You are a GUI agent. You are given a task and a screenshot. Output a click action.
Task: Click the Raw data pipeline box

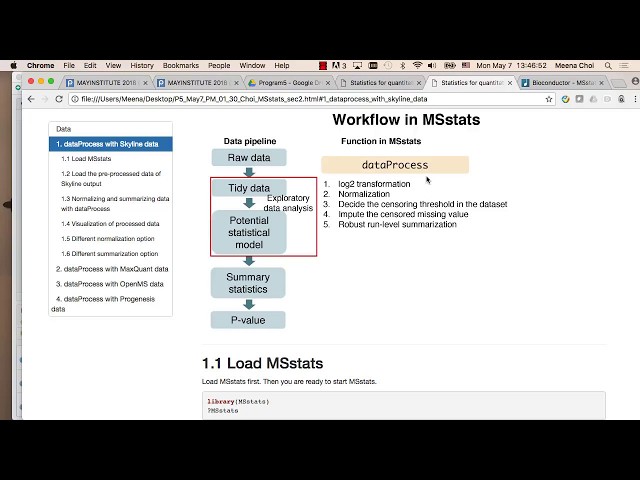[249, 158]
